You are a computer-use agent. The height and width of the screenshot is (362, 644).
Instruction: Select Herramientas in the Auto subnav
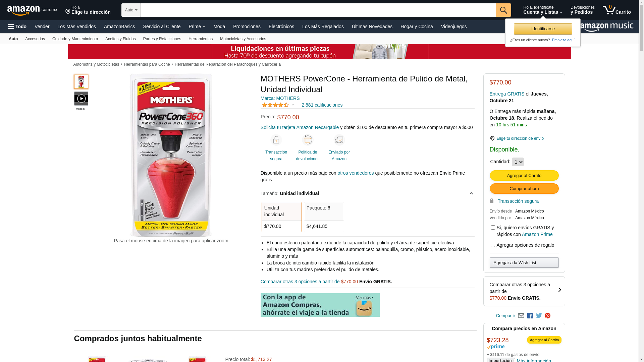(x=201, y=39)
